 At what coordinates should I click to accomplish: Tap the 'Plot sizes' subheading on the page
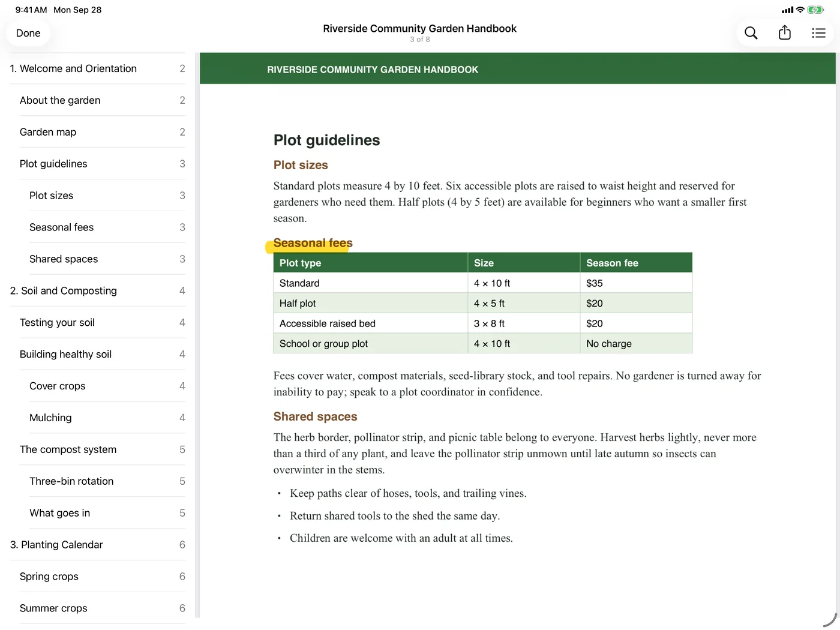tap(301, 165)
